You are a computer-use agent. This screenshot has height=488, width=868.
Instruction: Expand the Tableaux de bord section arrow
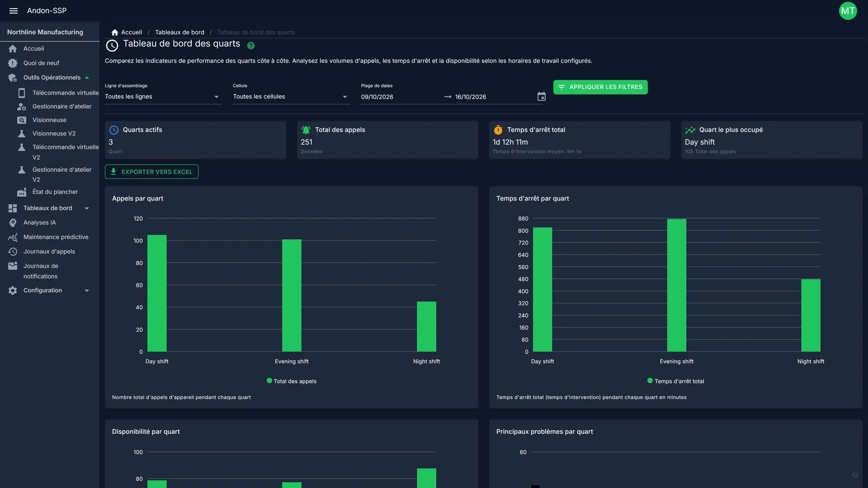(87, 208)
